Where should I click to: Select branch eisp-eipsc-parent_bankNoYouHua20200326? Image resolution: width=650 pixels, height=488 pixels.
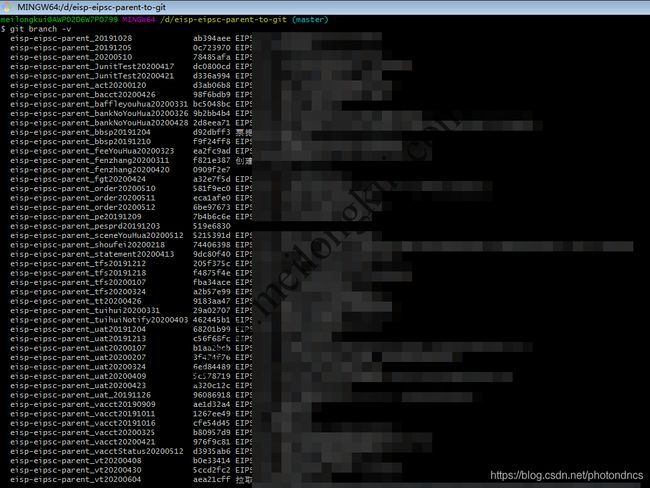click(x=99, y=113)
